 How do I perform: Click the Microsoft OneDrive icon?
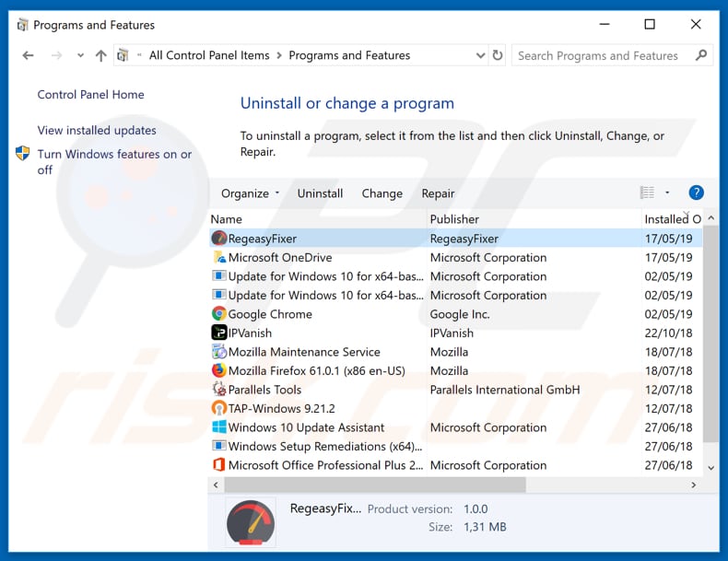tap(218, 258)
